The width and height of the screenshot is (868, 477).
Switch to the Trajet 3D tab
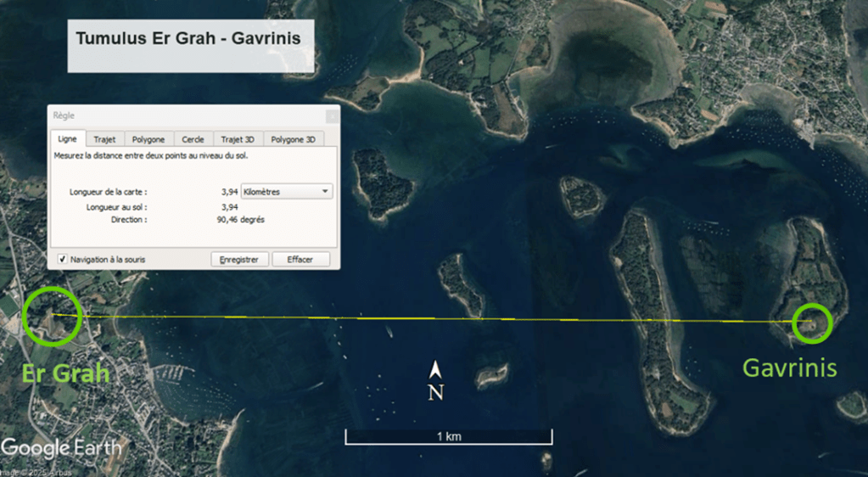pos(237,139)
